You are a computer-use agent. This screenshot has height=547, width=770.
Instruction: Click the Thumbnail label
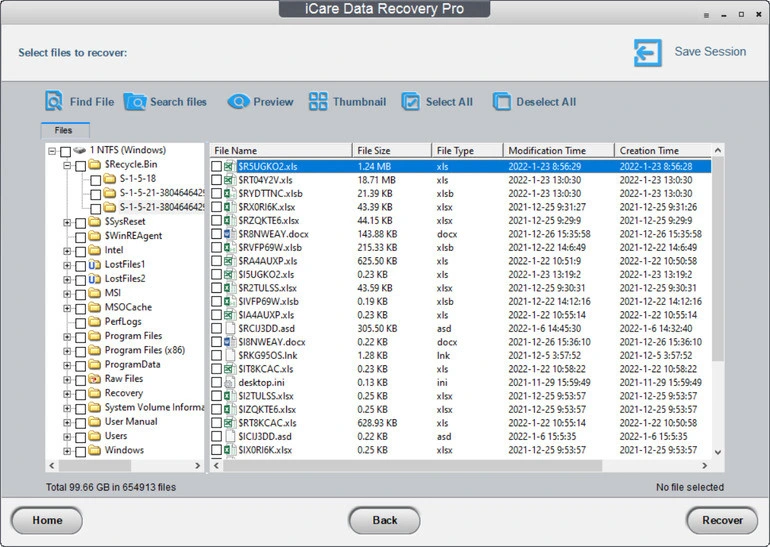point(359,102)
